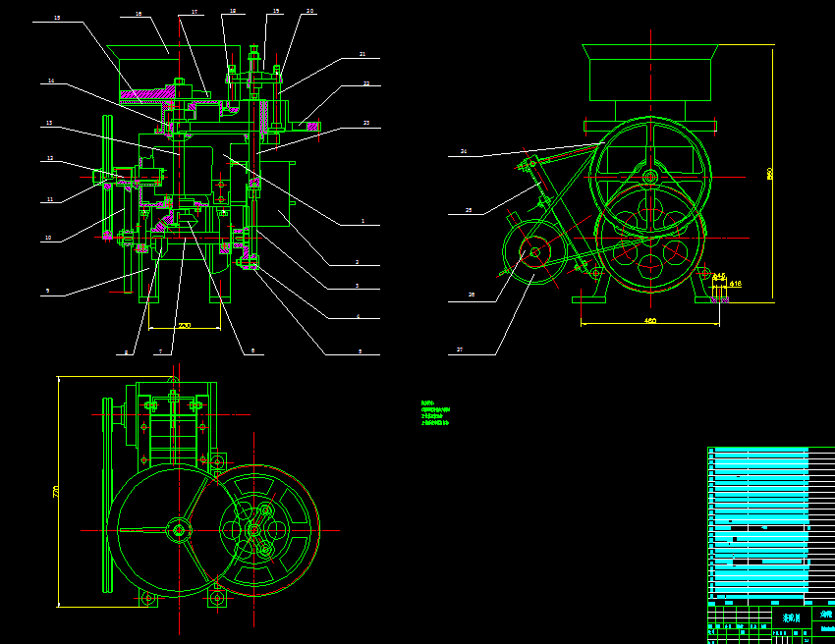Click the part callout number 14
835x644 pixels.
(51, 80)
